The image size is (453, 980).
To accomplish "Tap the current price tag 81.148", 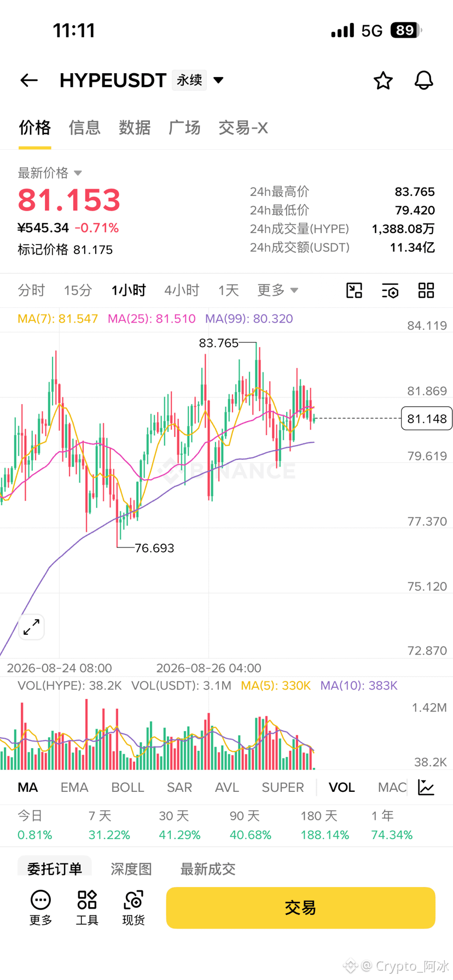I will (427, 419).
